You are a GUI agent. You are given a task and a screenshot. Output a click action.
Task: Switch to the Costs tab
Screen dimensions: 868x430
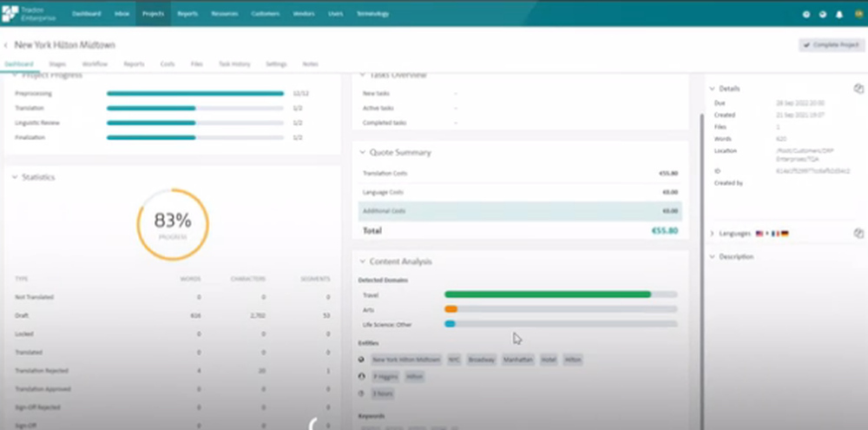point(168,64)
